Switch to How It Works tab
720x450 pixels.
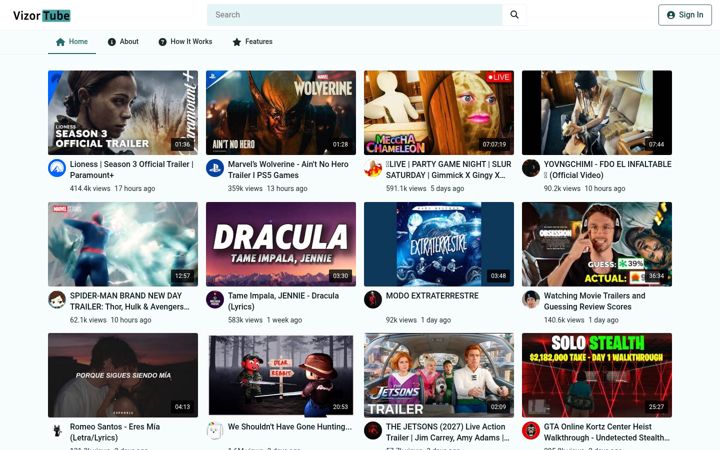pos(186,42)
